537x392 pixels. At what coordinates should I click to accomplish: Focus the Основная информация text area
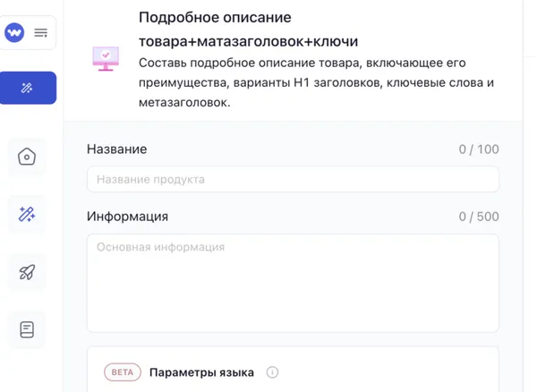[293, 283]
